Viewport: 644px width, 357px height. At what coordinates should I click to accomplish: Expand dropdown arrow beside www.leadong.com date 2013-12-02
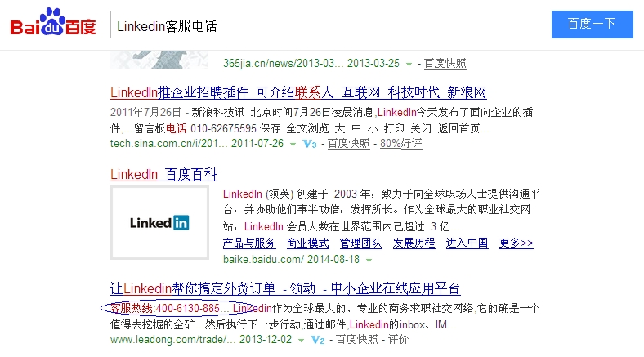301,340
